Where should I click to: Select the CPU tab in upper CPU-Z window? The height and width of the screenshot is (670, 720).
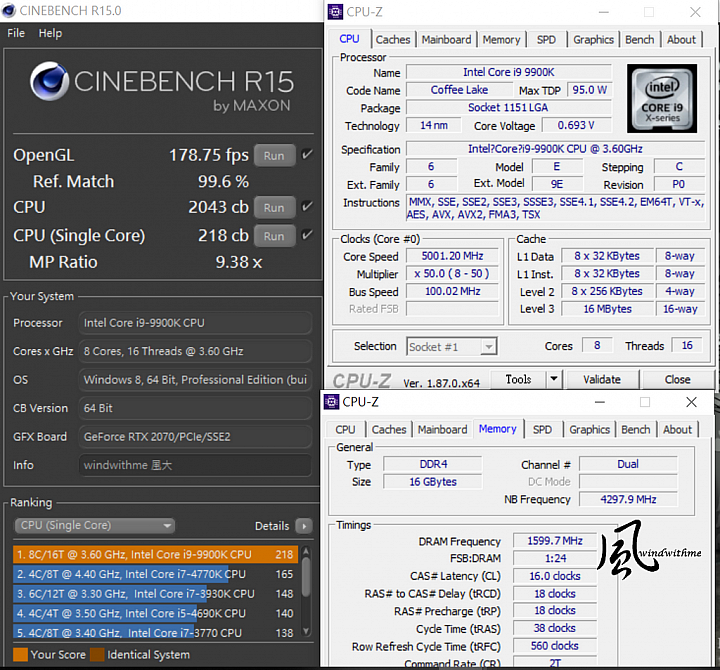tap(349, 39)
